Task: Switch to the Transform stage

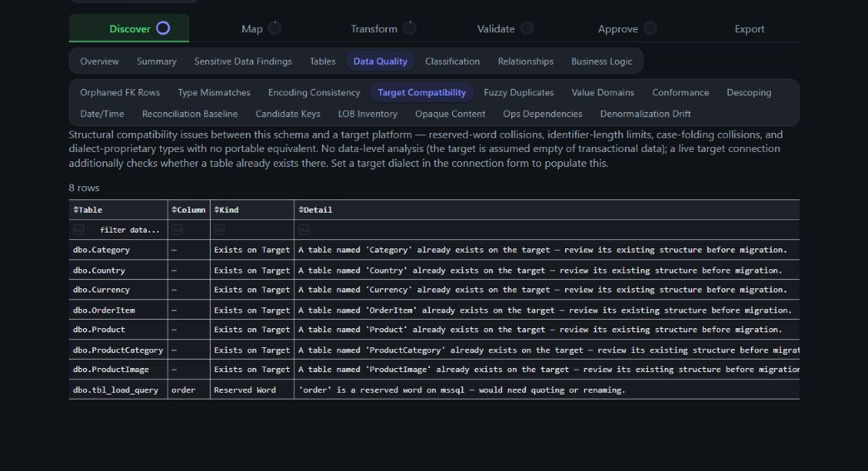Action: coord(373,29)
